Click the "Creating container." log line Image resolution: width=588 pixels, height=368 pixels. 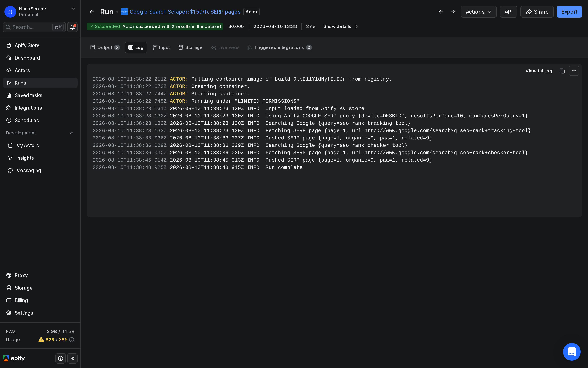tap(171, 86)
